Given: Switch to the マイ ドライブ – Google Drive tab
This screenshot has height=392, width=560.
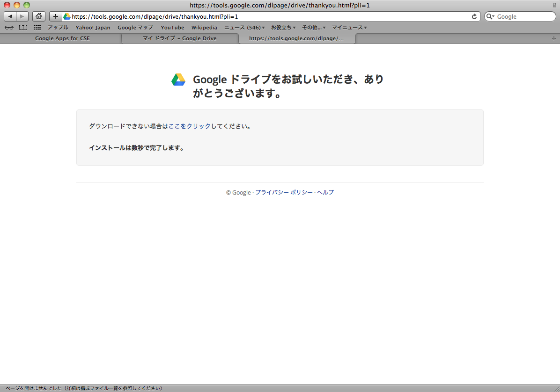Looking at the screenshot, I should point(180,38).
